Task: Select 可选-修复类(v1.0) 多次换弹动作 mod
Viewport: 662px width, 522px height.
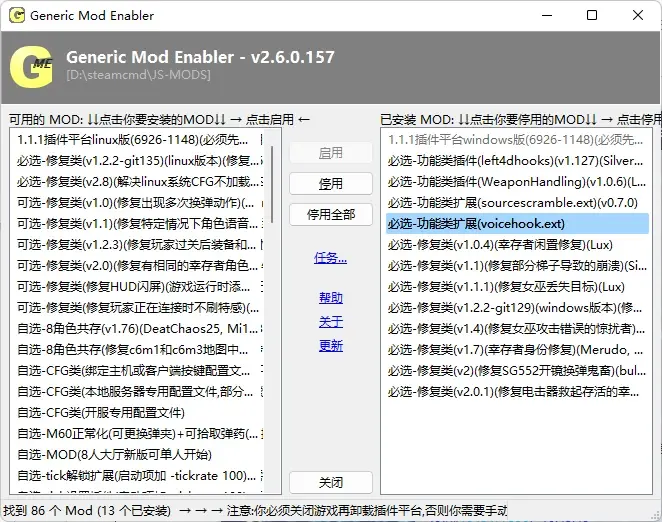Action: pos(137,203)
